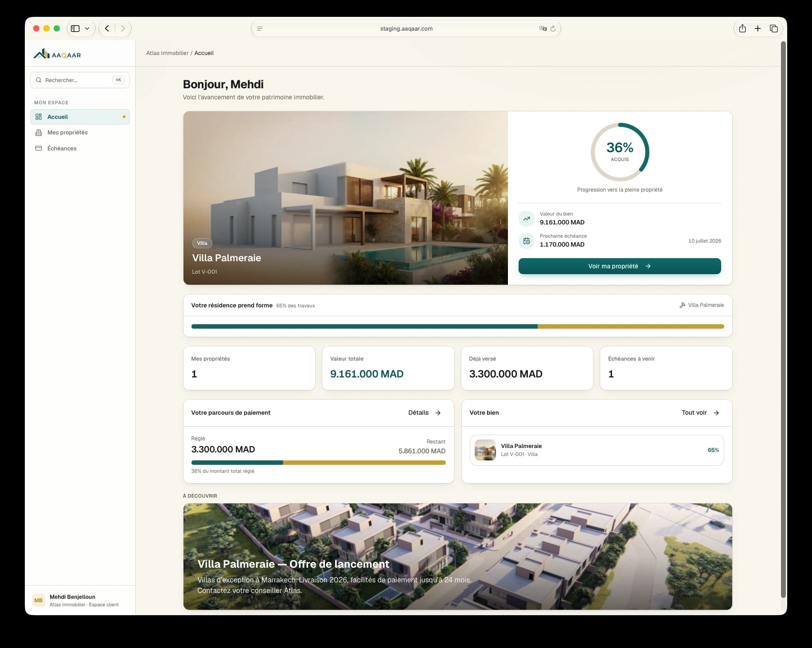Click the 10 juillet 2026 date
The image size is (812, 648).
pyautogui.click(x=704, y=241)
